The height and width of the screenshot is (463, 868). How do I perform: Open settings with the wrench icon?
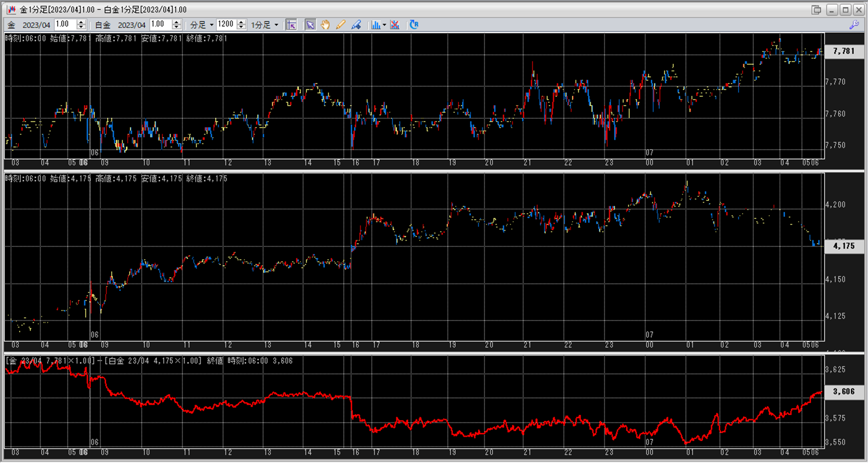tap(854, 25)
